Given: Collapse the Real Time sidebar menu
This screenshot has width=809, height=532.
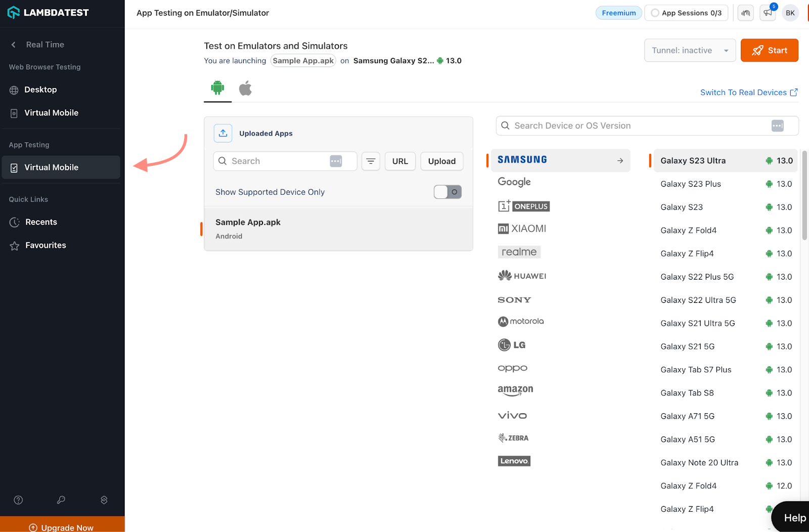Looking at the screenshot, I should (x=14, y=45).
